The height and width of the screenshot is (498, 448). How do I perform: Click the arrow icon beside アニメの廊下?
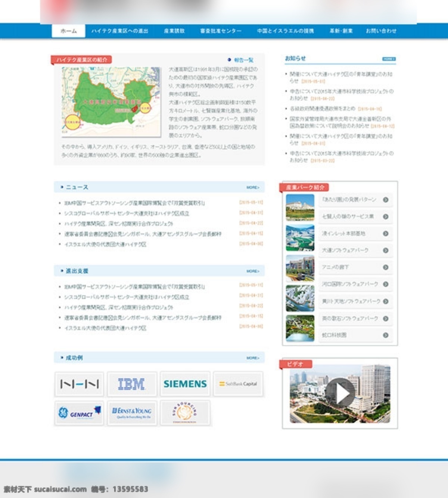click(x=385, y=267)
